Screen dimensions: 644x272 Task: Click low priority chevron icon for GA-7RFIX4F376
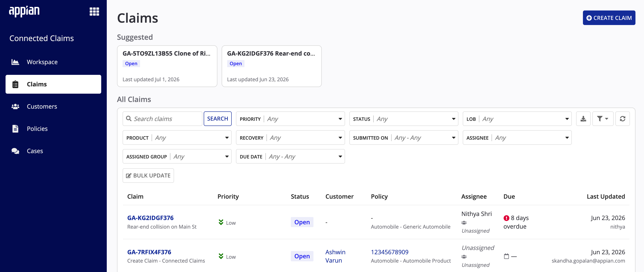[x=221, y=256]
